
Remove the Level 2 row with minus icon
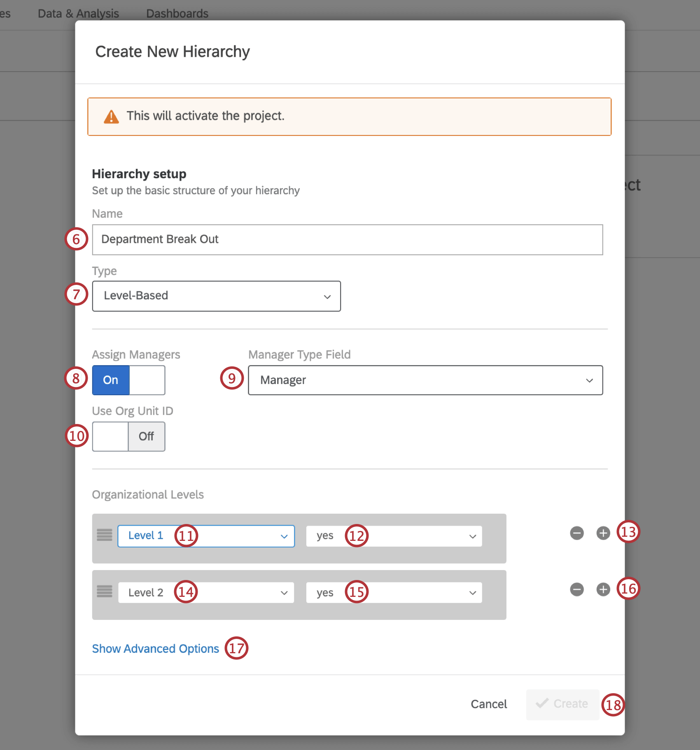(576, 589)
